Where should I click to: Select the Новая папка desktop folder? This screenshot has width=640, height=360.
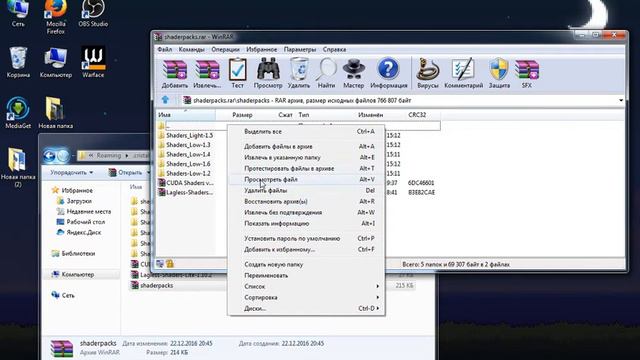point(56,113)
